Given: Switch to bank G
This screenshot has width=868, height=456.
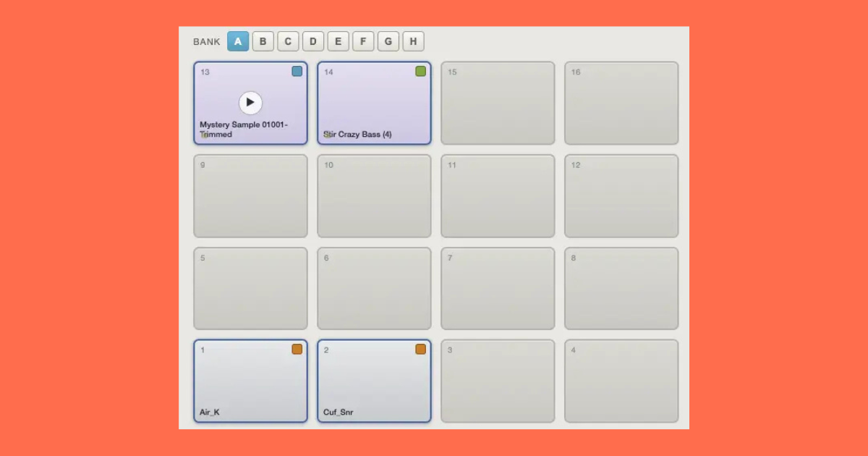Looking at the screenshot, I should point(388,41).
